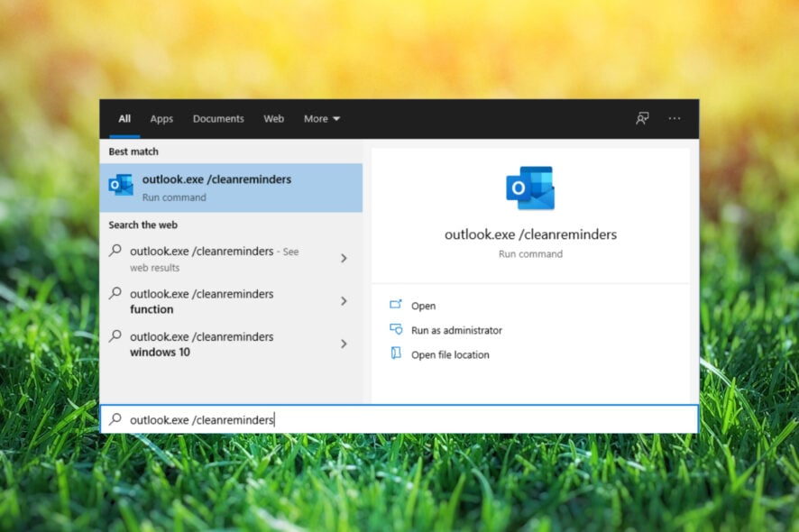This screenshot has height=532, width=799.
Task: Expand the More filter dropdown
Action: 322,119
